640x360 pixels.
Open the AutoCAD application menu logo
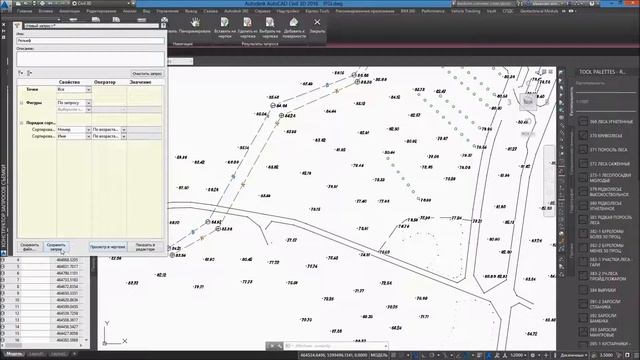(x=5, y=5)
